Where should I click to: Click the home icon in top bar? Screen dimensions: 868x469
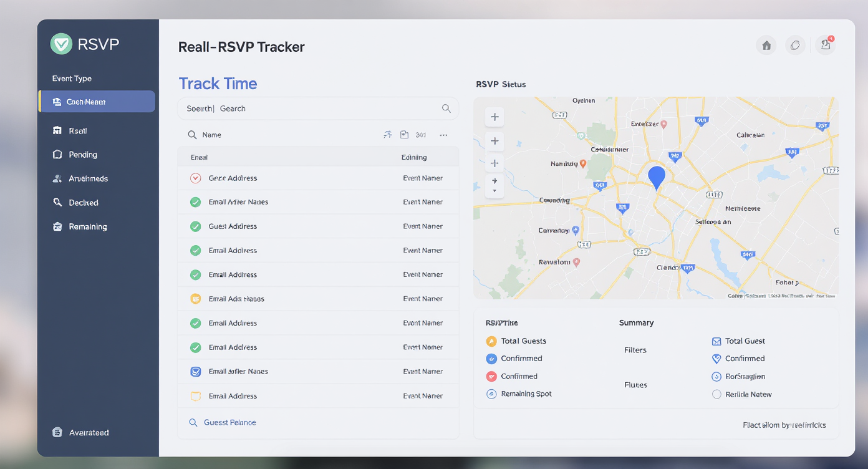[766, 45]
